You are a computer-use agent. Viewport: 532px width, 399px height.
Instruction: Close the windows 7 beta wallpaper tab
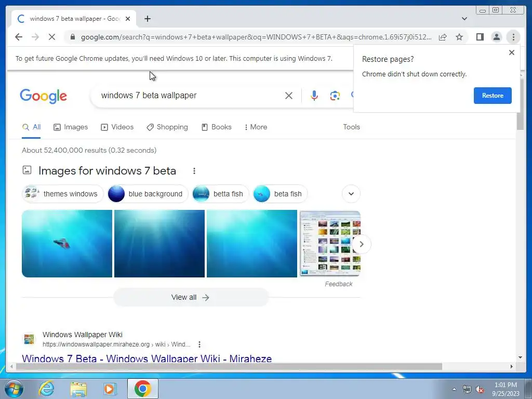[128, 19]
